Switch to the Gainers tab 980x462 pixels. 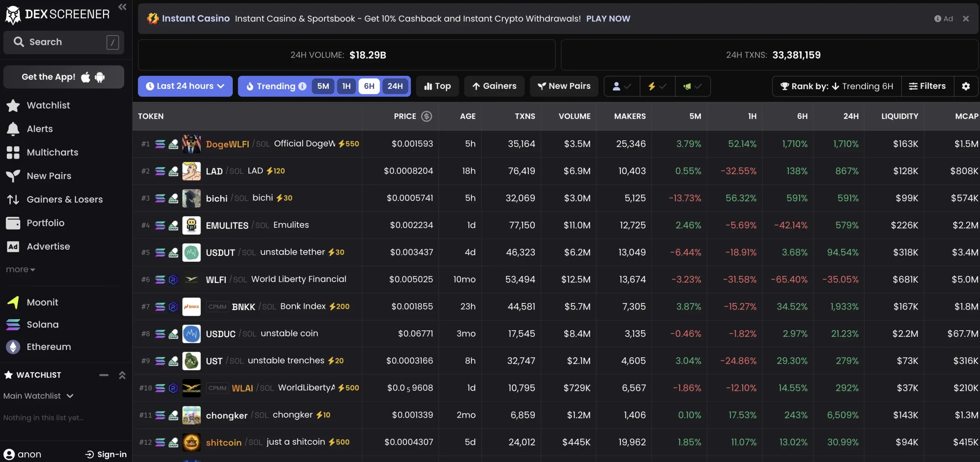pyautogui.click(x=494, y=86)
